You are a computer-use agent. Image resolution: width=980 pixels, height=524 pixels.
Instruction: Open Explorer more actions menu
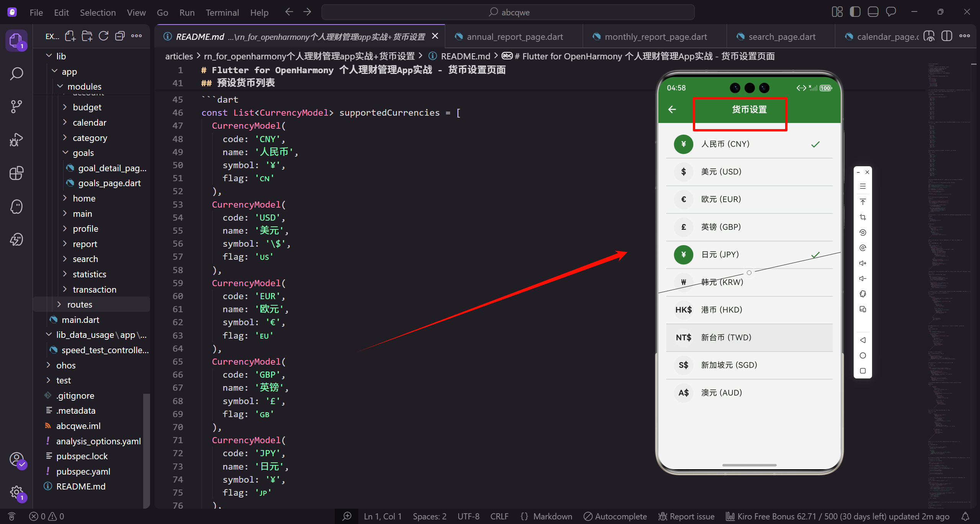(x=136, y=36)
